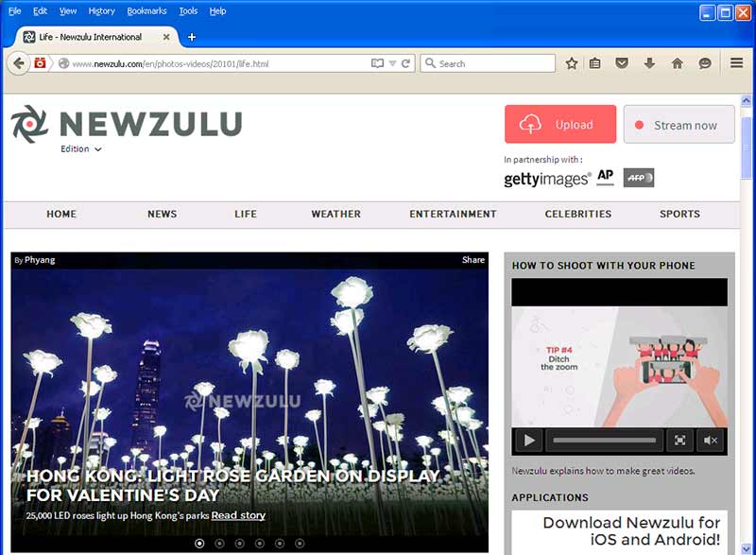Go to the SPORTS section
756x555 pixels.
pyautogui.click(x=679, y=214)
